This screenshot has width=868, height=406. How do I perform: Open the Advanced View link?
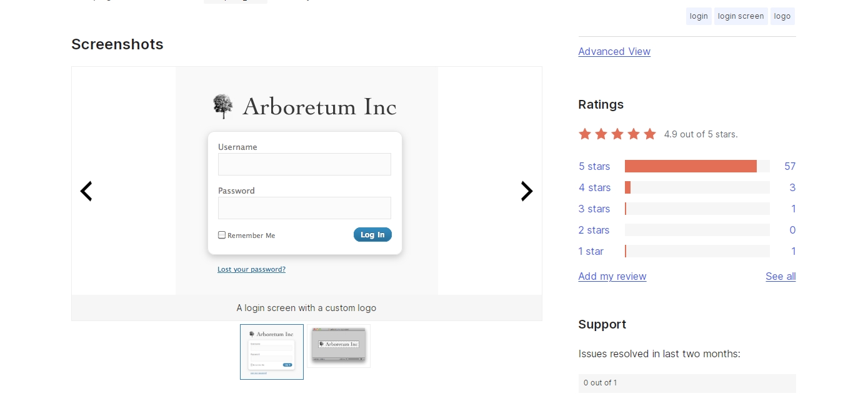click(x=614, y=51)
